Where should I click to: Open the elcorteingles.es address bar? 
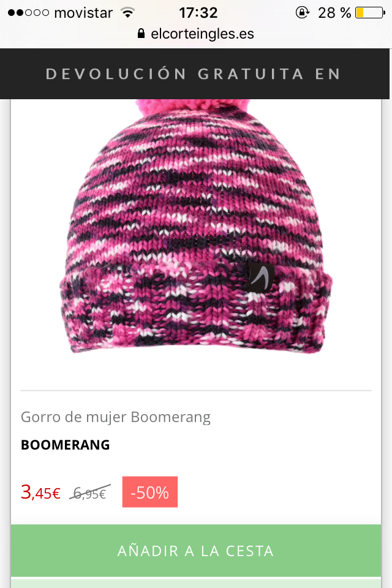tap(196, 34)
